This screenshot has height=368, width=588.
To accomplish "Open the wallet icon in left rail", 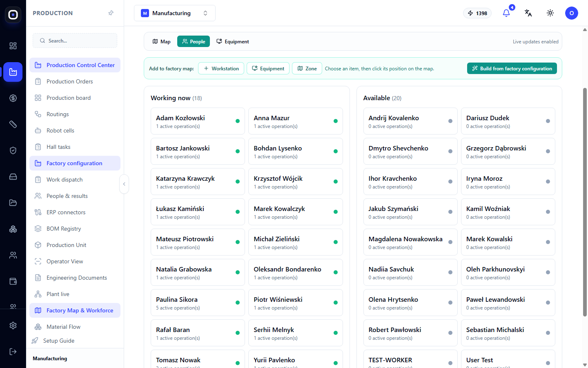I will 13,281.
